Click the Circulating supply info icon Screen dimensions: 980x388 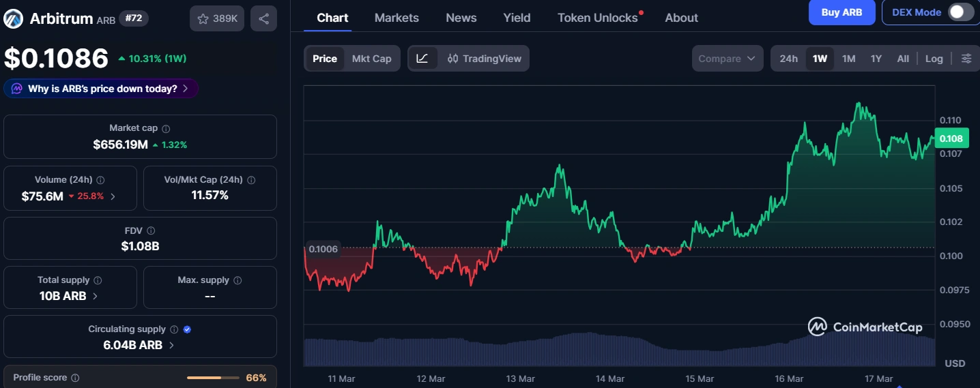[174, 329]
